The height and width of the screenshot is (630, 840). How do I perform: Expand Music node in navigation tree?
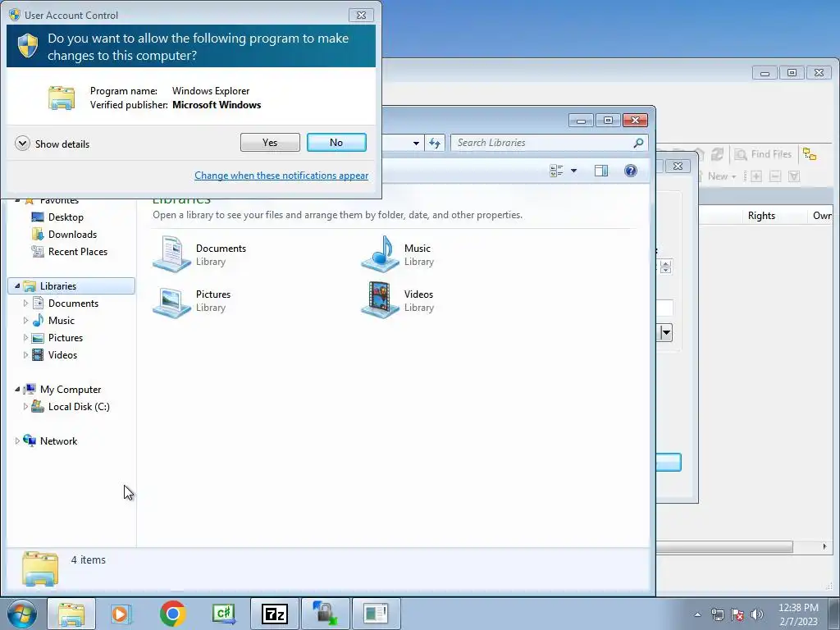pos(25,321)
